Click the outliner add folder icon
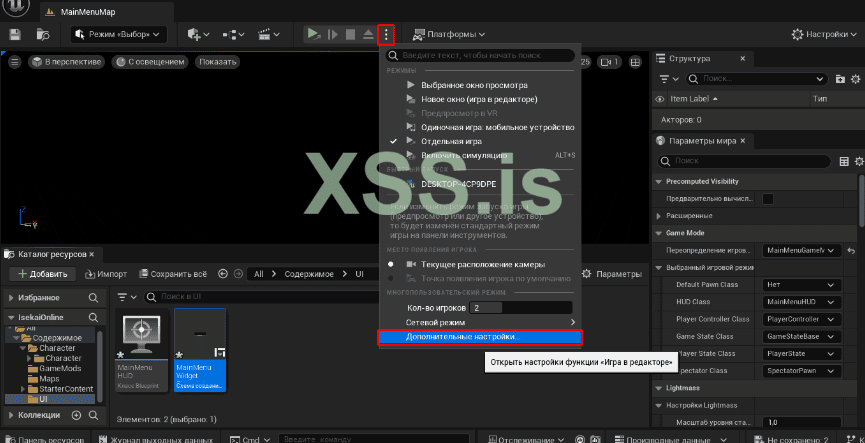 click(840, 79)
